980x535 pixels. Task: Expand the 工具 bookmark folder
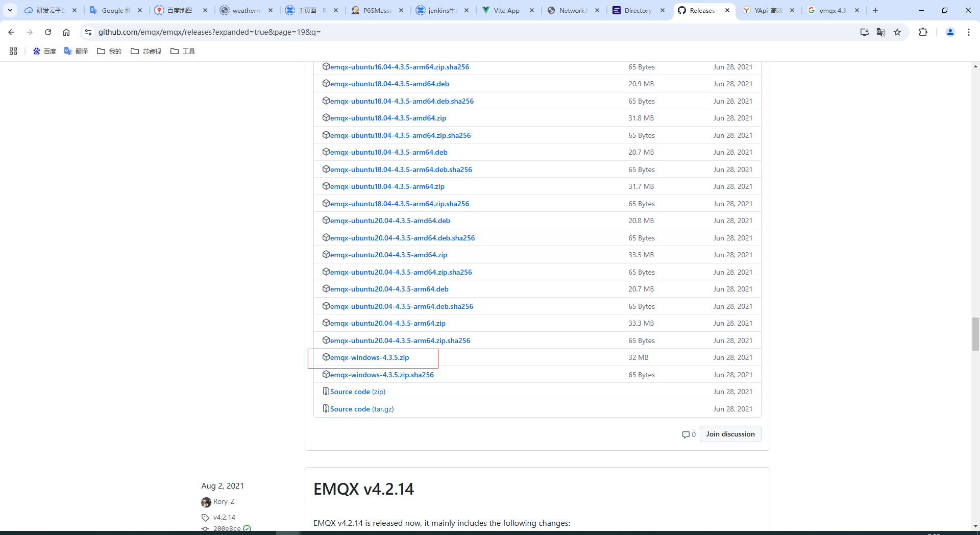click(183, 51)
